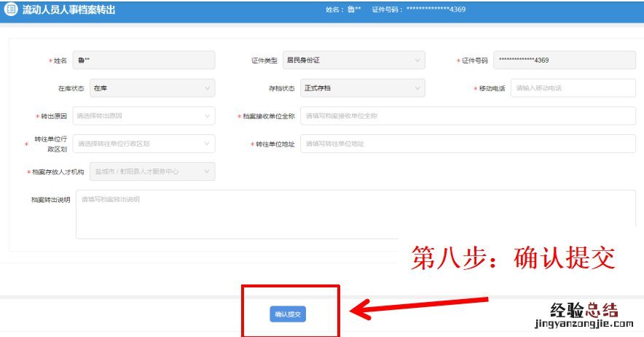644x337 pixels.
Task: Focus the 档案接收单位全称 input field
Action: point(468,116)
